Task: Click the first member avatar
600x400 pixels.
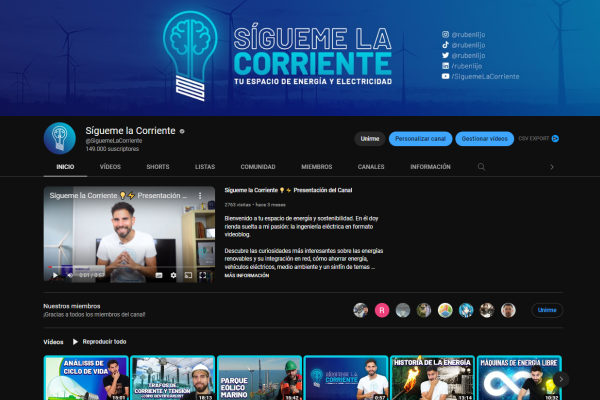Action: pos(360,310)
